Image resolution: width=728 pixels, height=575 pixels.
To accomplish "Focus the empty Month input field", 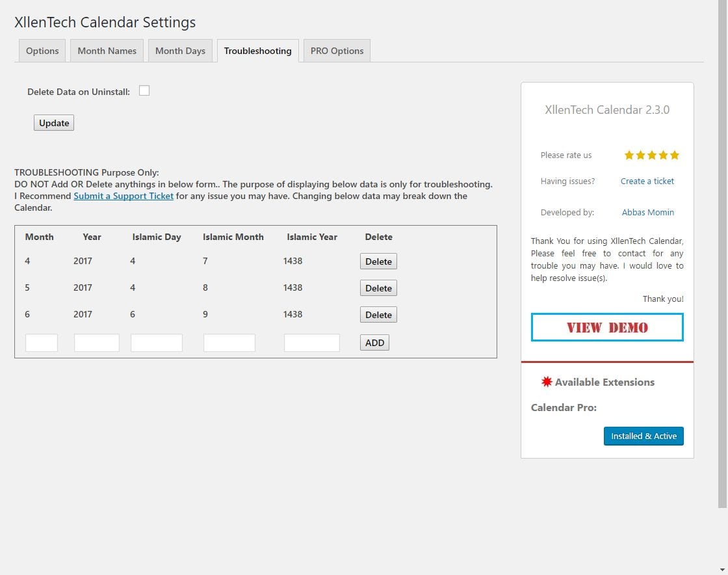I will (42, 343).
